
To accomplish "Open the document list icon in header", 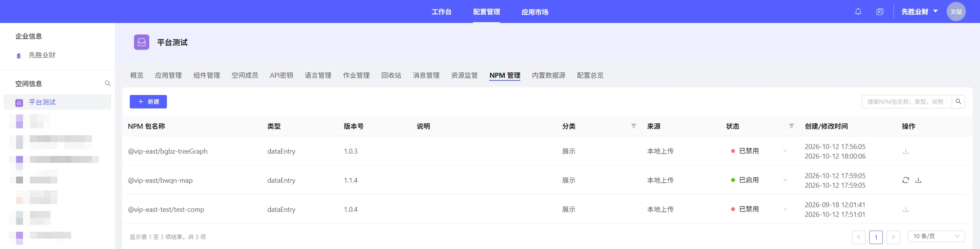I will pos(880,11).
